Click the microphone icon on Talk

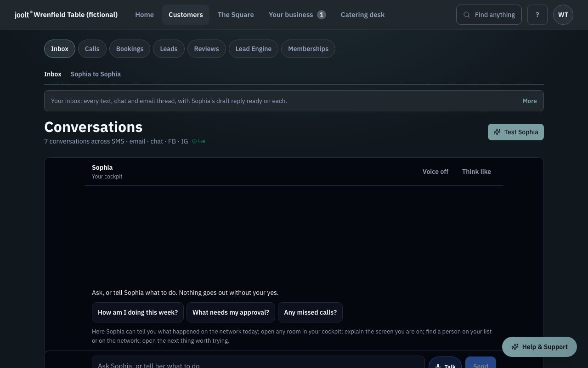coord(438,366)
